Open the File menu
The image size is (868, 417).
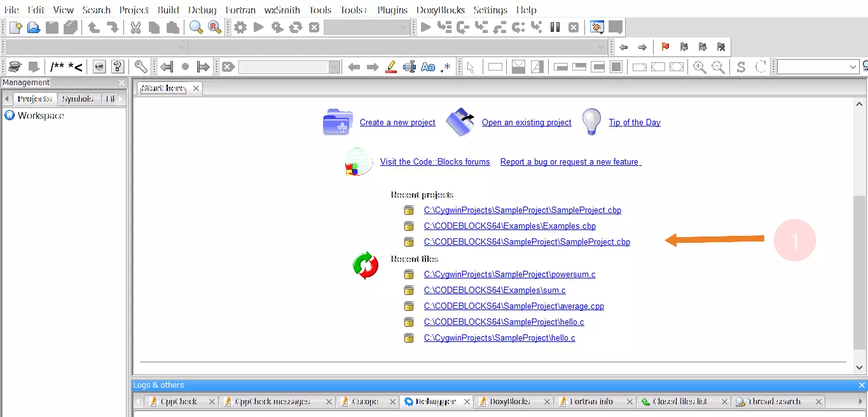point(11,10)
